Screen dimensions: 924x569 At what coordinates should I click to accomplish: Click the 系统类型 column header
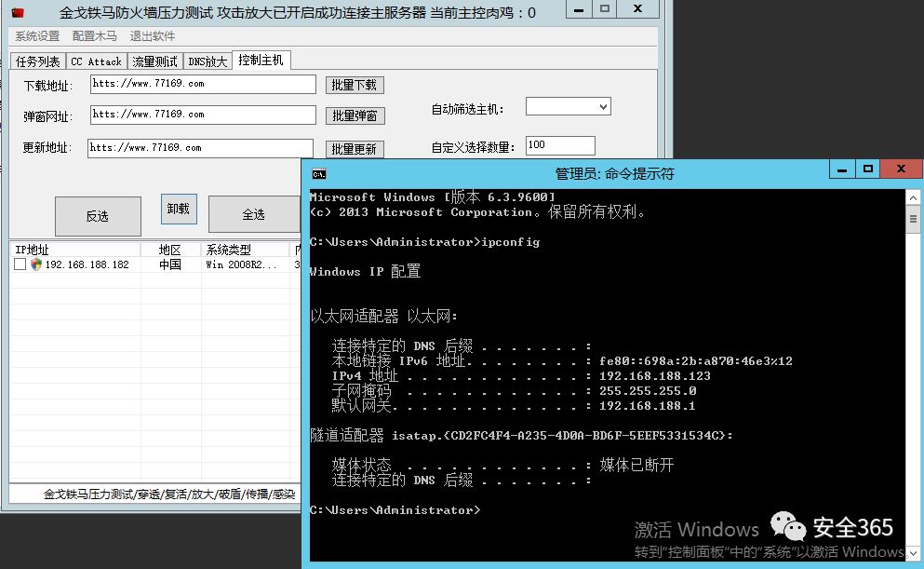[x=245, y=250]
